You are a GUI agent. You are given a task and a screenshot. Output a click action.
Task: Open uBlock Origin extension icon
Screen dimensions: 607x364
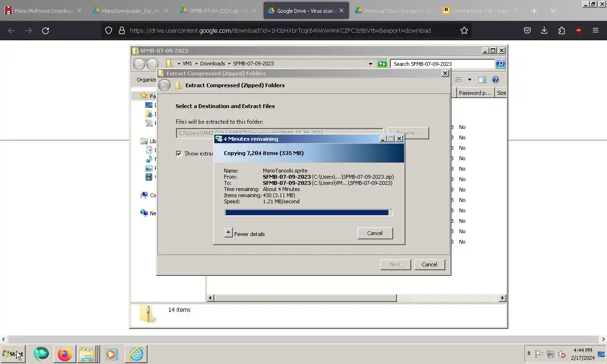click(579, 30)
